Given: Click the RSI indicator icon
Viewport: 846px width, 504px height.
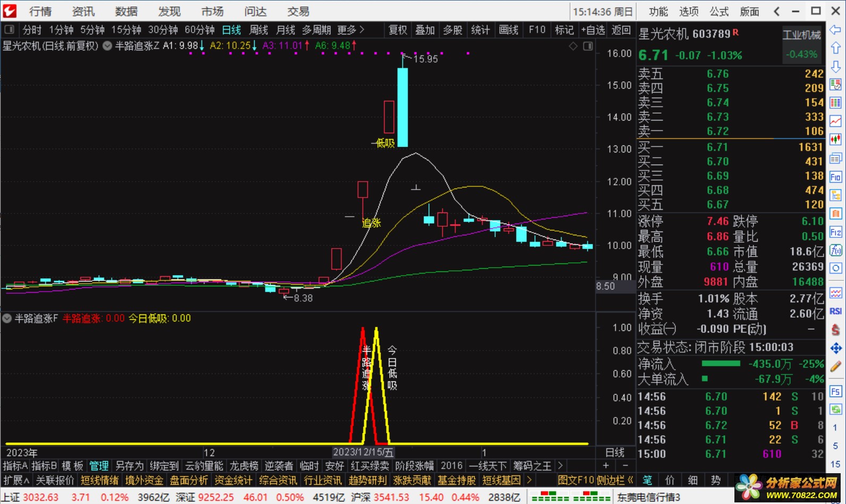Looking at the screenshot, I should 835,312.
